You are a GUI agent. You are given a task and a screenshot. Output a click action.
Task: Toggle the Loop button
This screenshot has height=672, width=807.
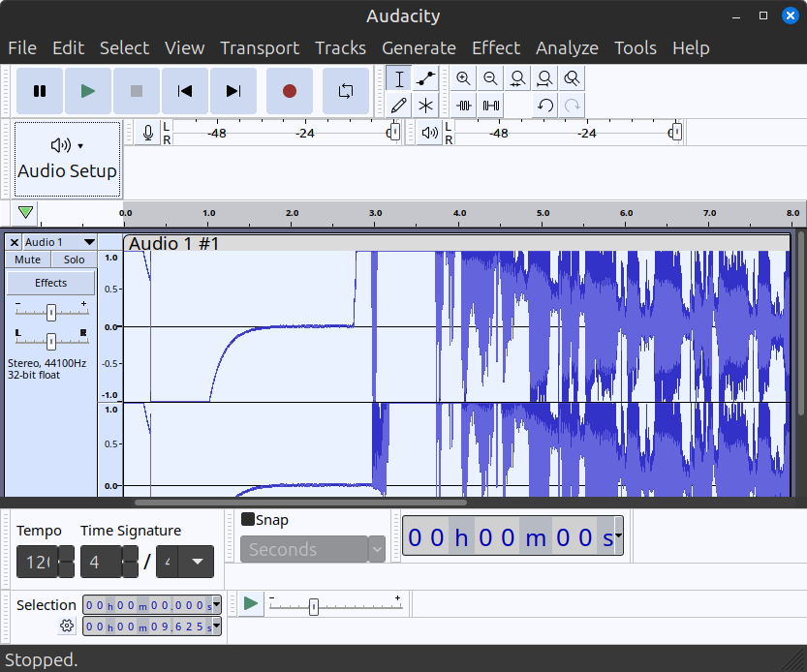point(346,91)
